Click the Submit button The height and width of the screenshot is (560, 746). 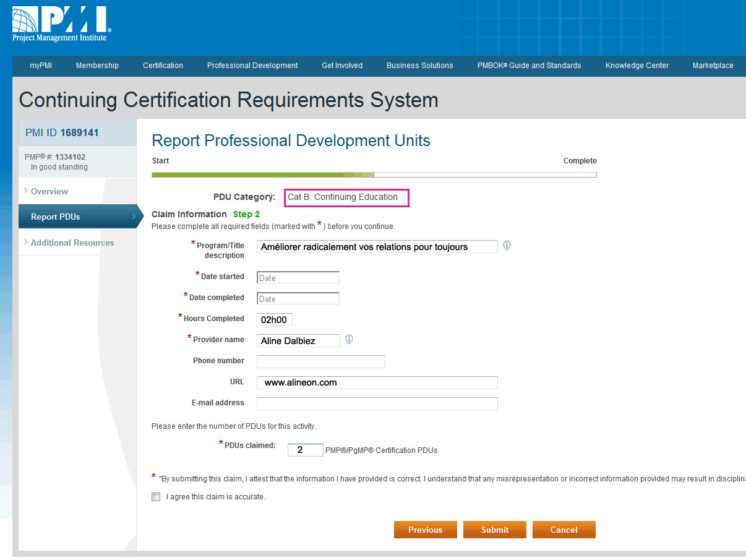coord(495,530)
